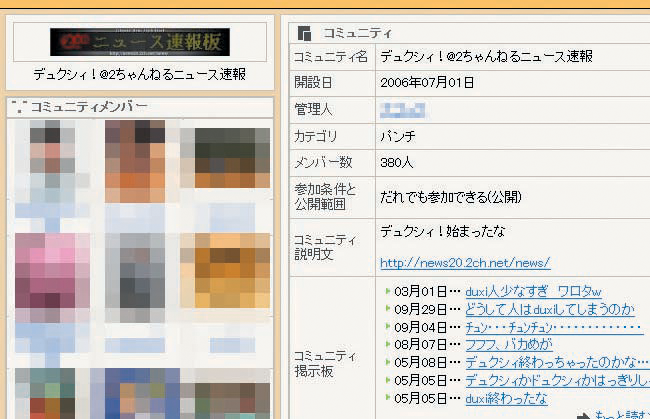Open thread どうして人はduxiしてしまうのか
650x419 pixels.
(550, 309)
